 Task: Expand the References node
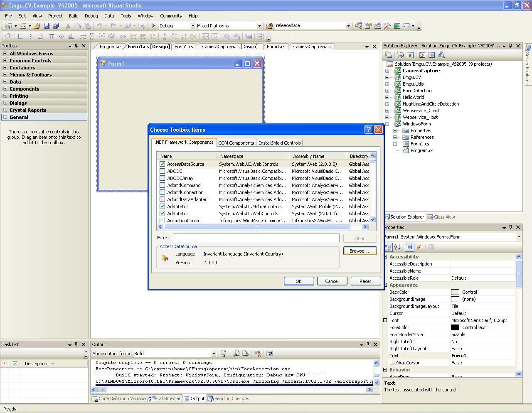tap(395, 137)
